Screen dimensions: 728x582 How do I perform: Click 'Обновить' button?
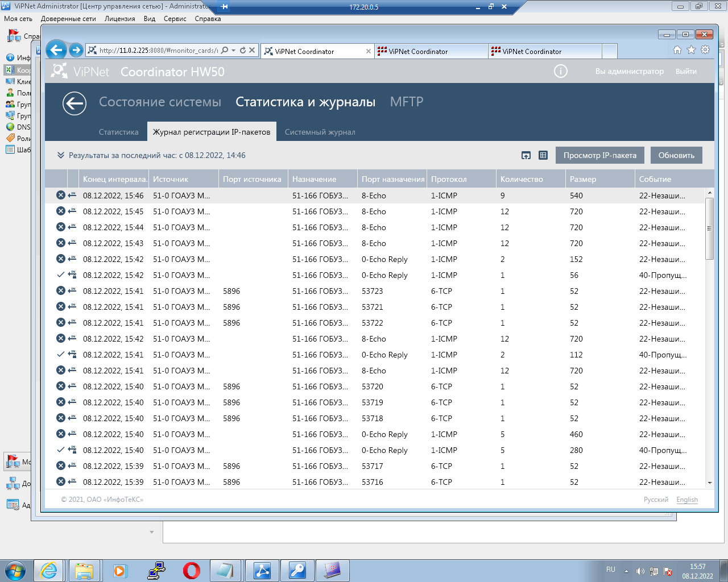(676, 155)
